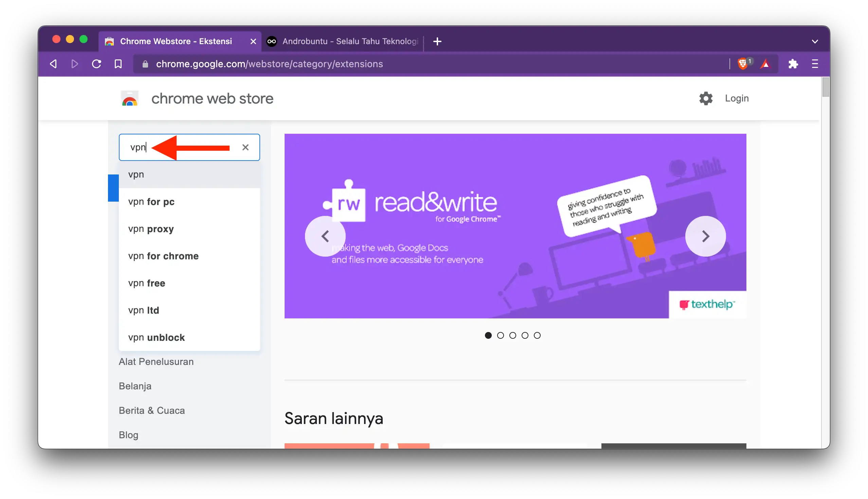
Task: Open the Brave Shields lion icon
Action: tap(743, 64)
